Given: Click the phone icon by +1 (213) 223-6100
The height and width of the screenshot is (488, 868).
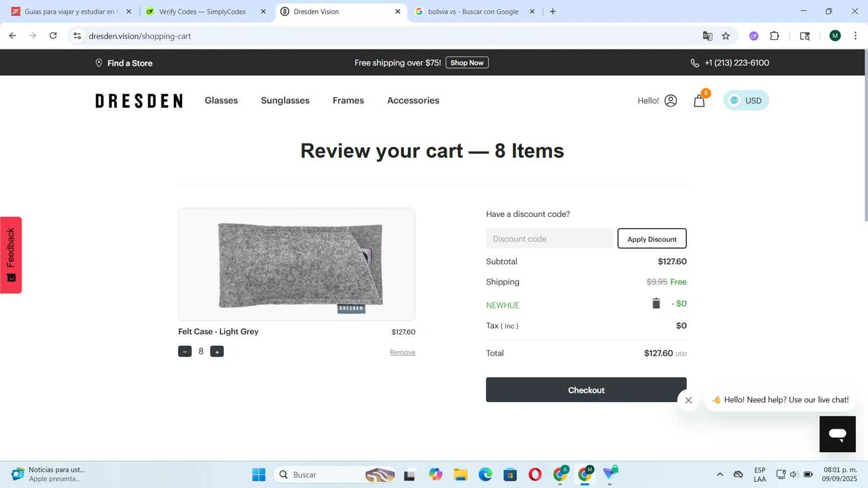Looking at the screenshot, I should 694,63.
